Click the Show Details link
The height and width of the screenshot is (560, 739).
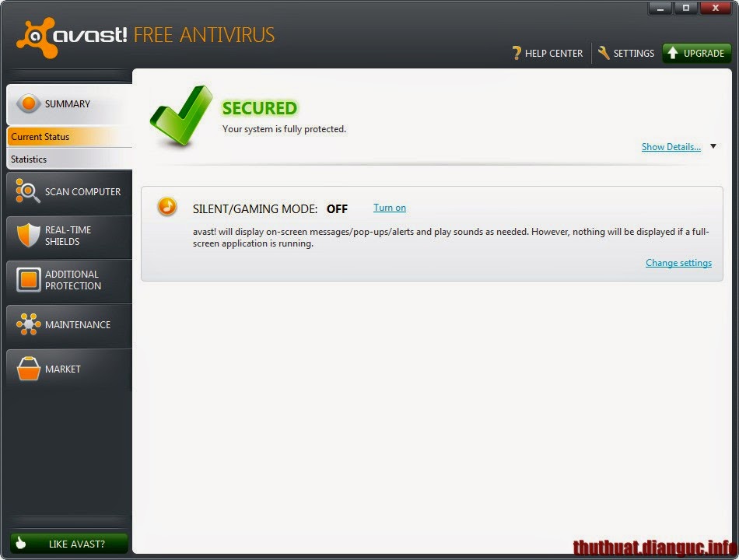[x=671, y=146]
